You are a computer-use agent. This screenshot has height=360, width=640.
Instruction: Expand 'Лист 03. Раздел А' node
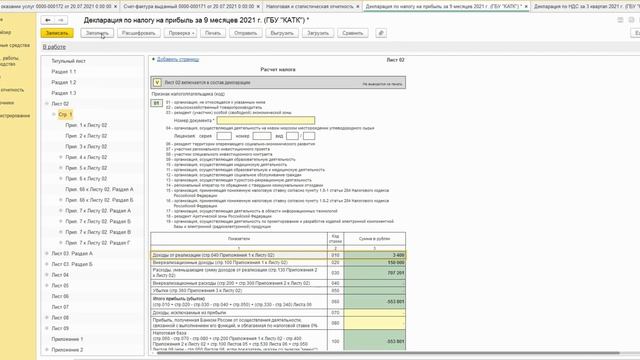pyautogui.click(x=47, y=253)
